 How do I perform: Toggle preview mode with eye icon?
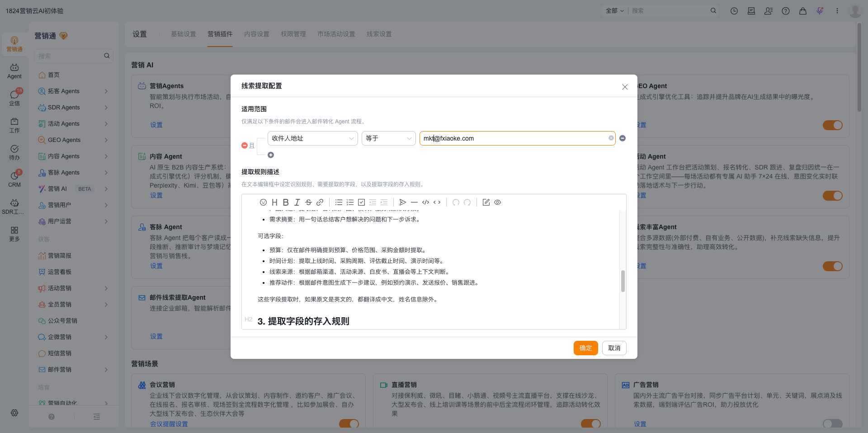click(497, 202)
